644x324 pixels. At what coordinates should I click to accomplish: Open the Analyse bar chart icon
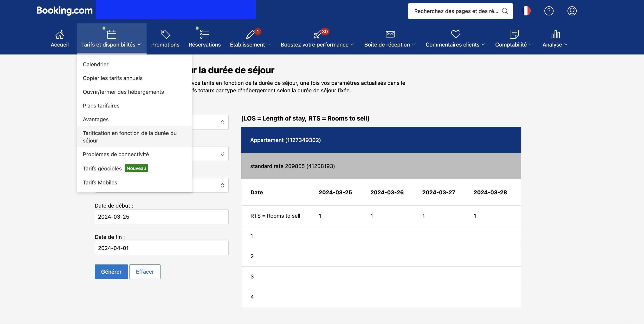click(x=555, y=34)
